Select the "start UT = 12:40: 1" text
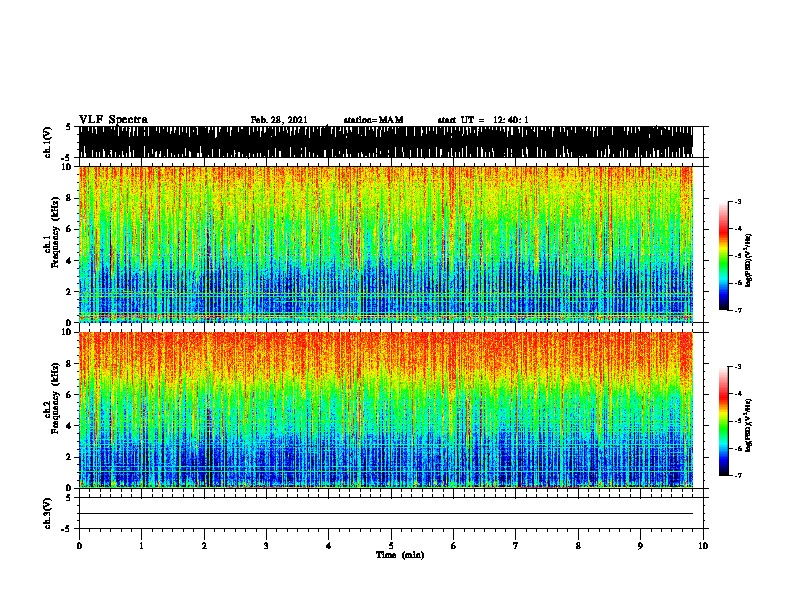This screenshot has width=792, height=612. [x=483, y=120]
